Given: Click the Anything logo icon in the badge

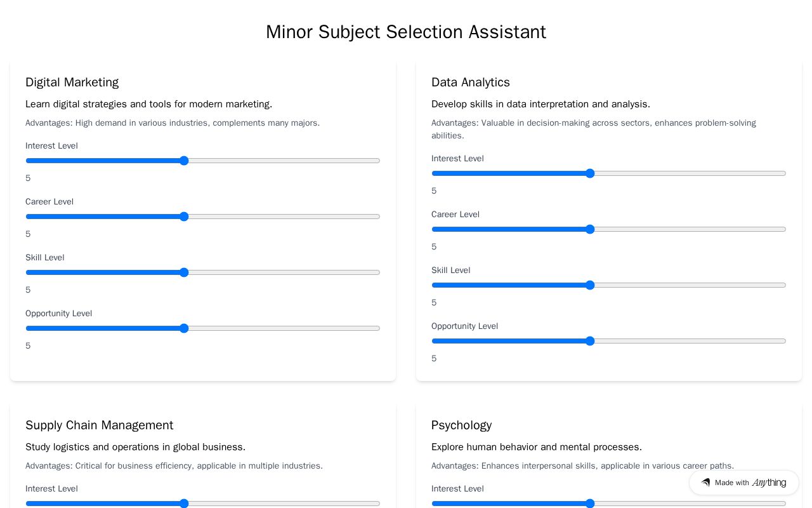Looking at the screenshot, I should tap(705, 483).
